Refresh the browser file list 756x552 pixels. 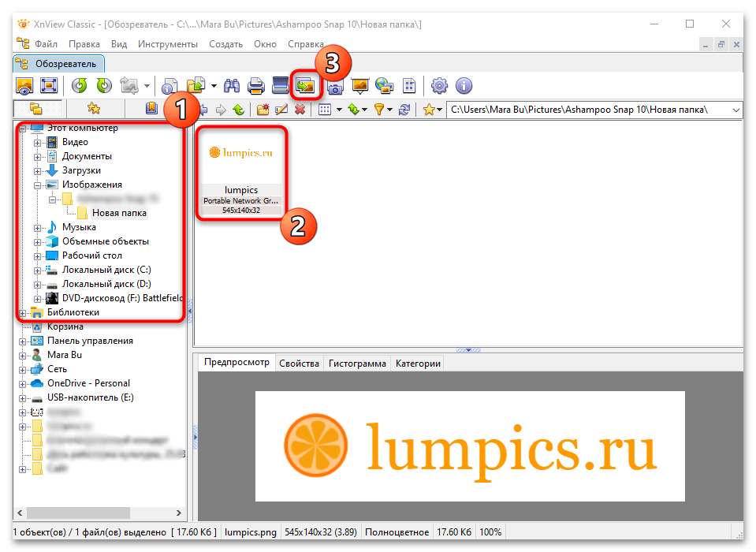(x=404, y=110)
